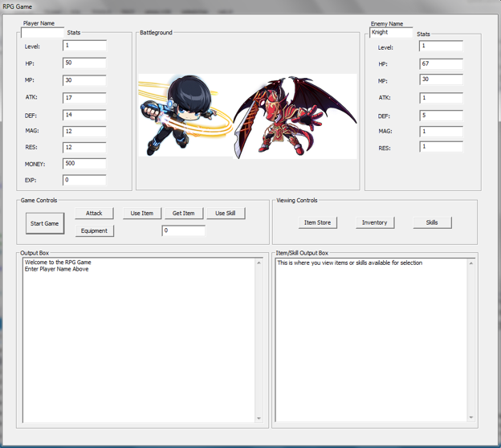Click the MONEY: label
The width and height of the screenshot is (501, 448).
pyautogui.click(x=35, y=165)
